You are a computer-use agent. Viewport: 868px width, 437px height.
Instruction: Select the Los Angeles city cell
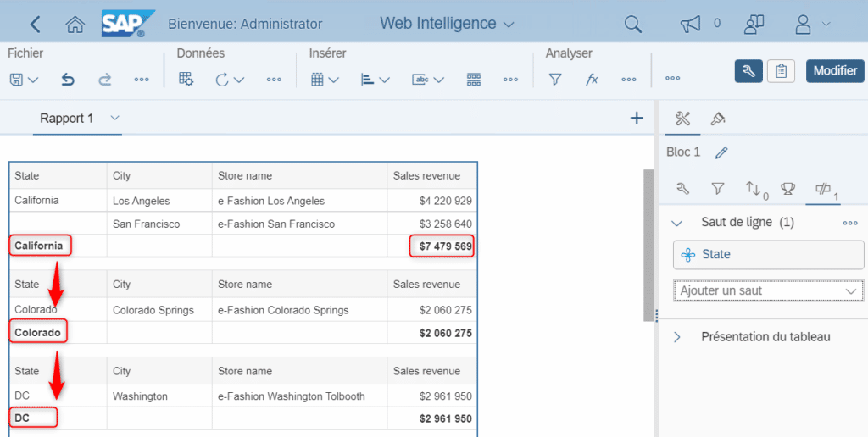pyautogui.click(x=159, y=200)
